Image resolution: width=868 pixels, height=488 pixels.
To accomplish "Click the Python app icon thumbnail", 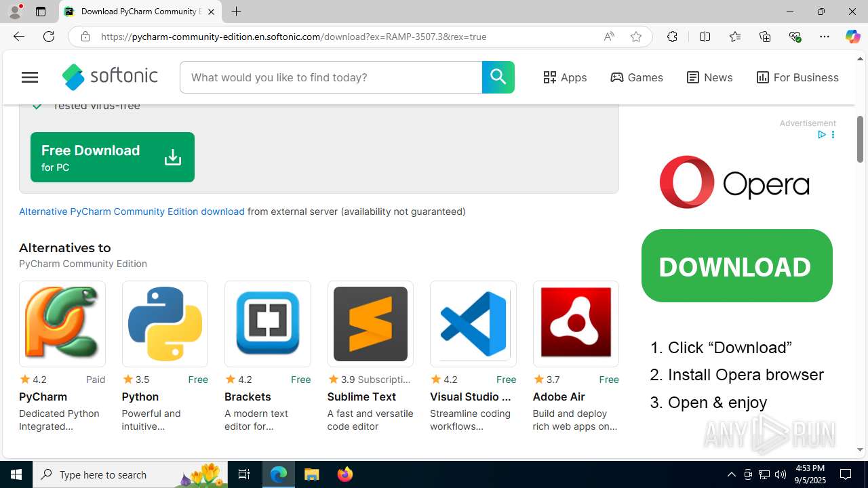I will tap(165, 324).
